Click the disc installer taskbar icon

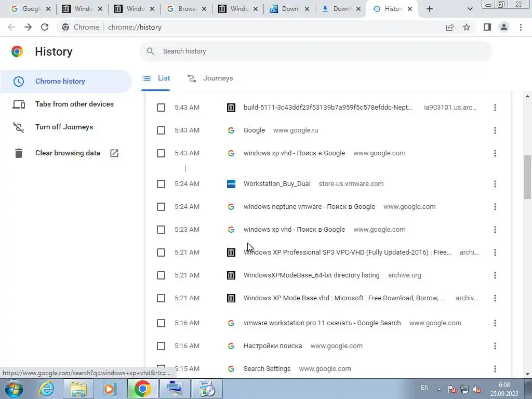[207, 389]
